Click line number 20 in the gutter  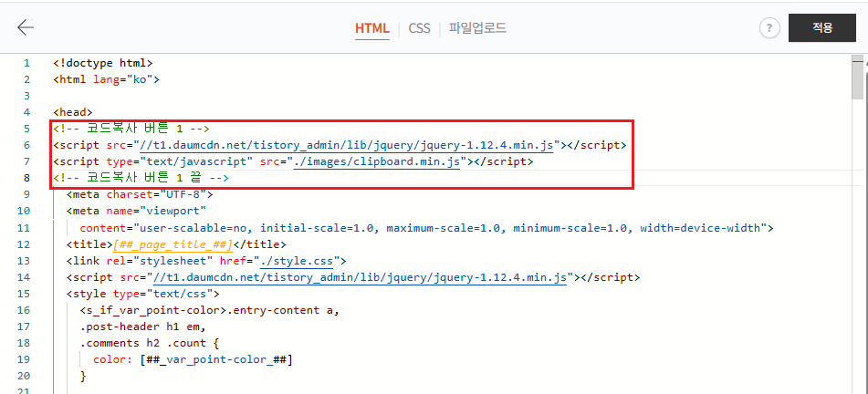[25, 377]
